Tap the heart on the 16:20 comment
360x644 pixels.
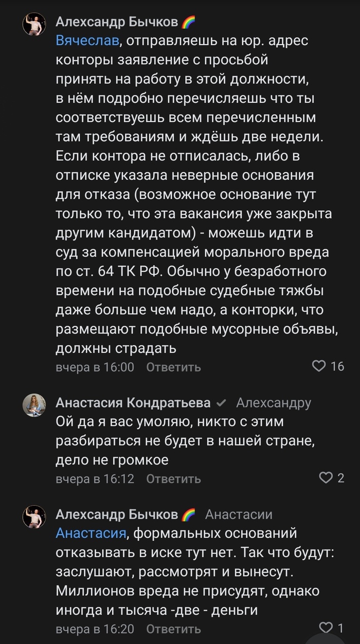point(326,628)
